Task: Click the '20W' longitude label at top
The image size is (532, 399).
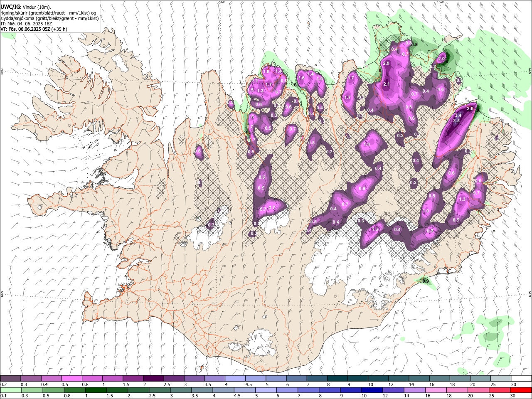Action: click(x=221, y=2)
